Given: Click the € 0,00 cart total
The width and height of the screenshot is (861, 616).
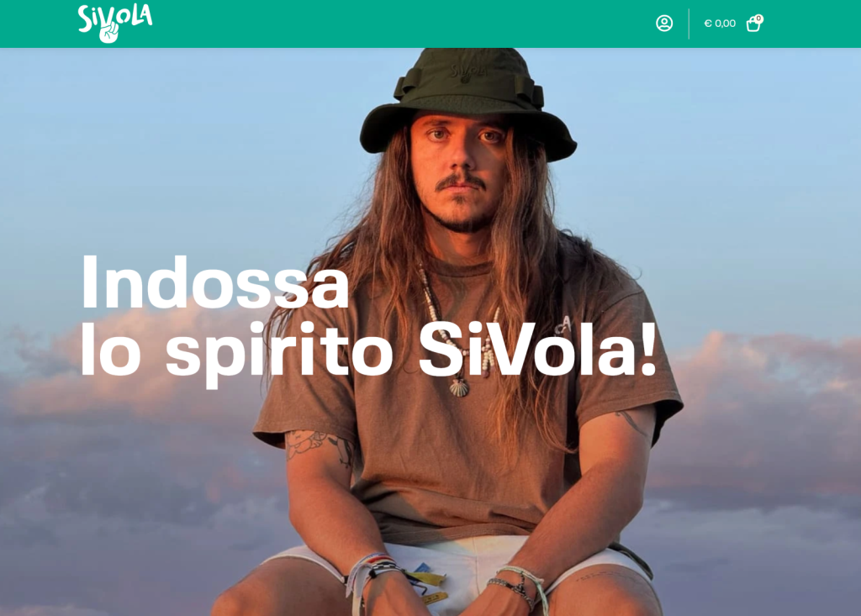Looking at the screenshot, I should click(720, 24).
